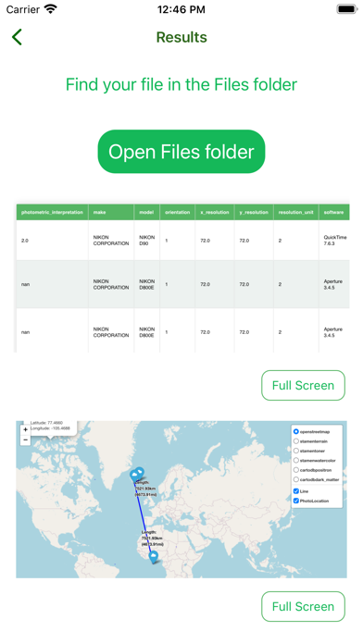Screen dimensions: 363x644
Task: Select the stamenterrain base layer
Action: click(x=296, y=441)
